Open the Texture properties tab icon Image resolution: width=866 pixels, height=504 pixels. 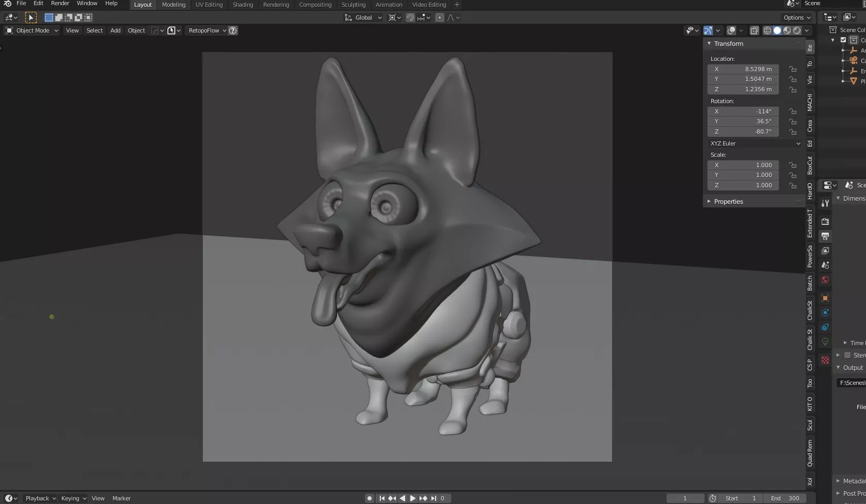click(825, 360)
